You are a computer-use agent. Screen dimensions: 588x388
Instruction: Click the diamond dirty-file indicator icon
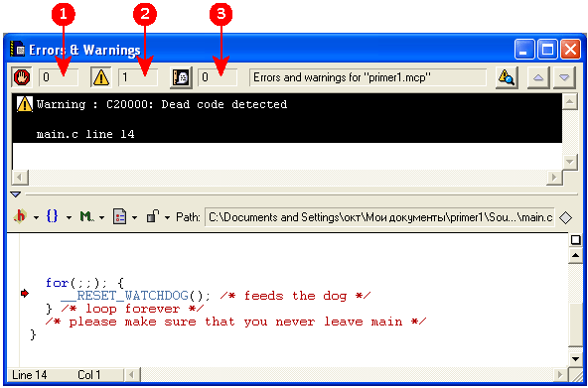(565, 217)
